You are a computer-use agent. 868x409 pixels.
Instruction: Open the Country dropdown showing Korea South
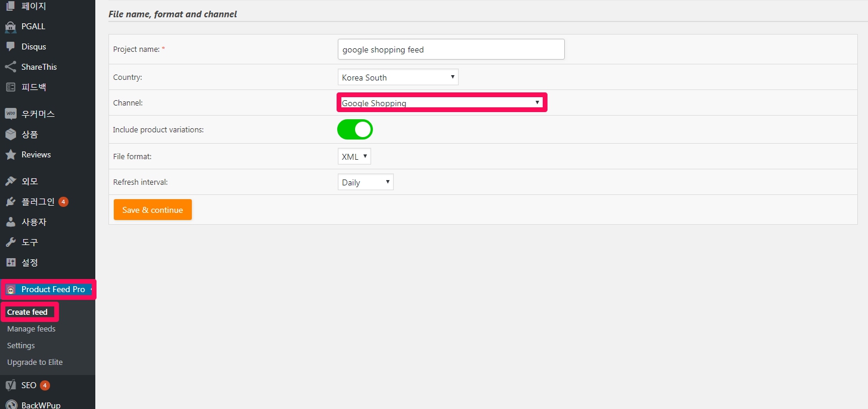(x=397, y=78)
